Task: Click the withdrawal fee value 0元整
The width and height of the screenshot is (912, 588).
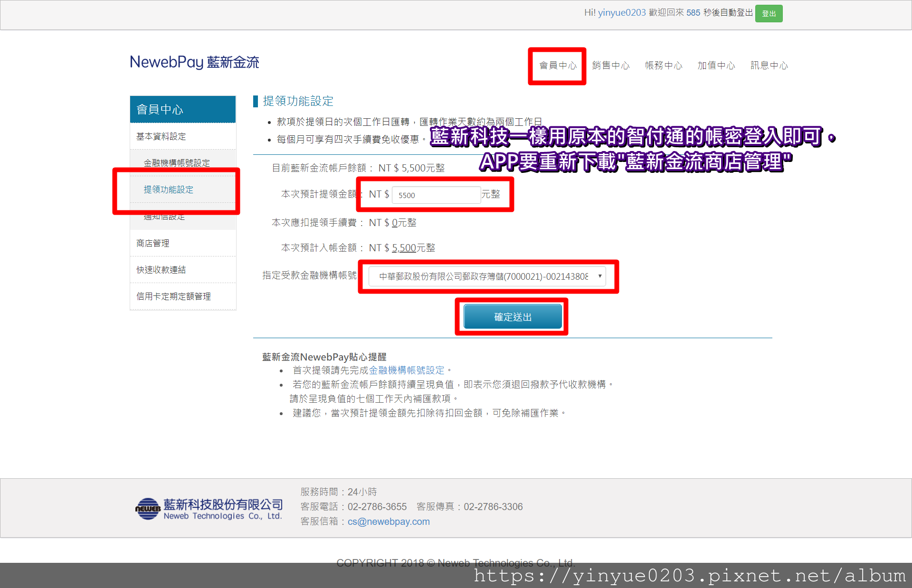Action: pos(404,222)
